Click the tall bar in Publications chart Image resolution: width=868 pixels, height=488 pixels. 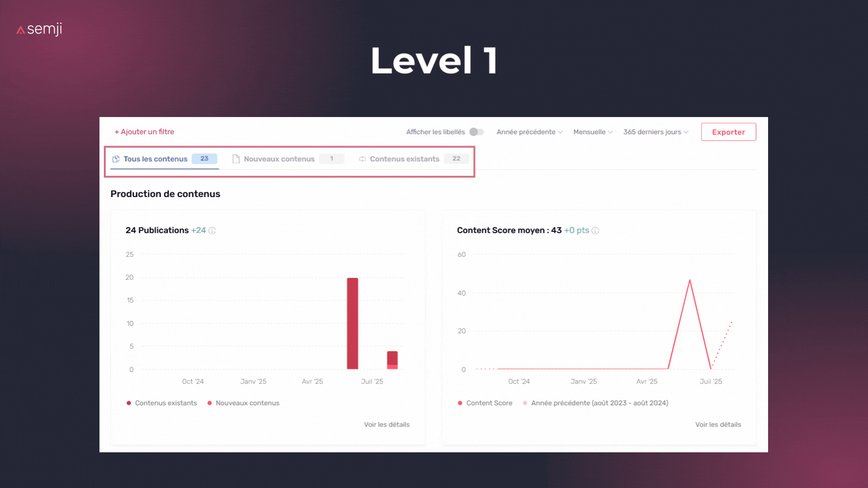(353, 324)
